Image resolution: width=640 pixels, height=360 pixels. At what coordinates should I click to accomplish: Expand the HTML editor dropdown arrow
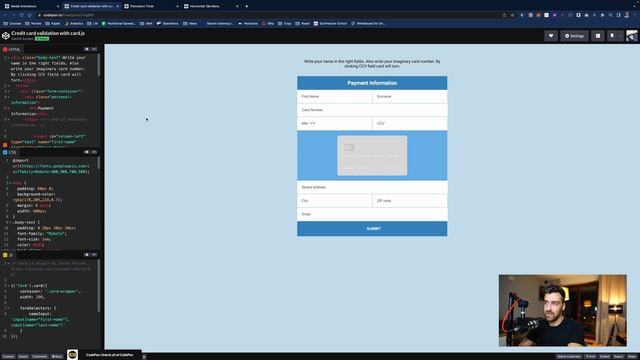[x=94, y=49]
